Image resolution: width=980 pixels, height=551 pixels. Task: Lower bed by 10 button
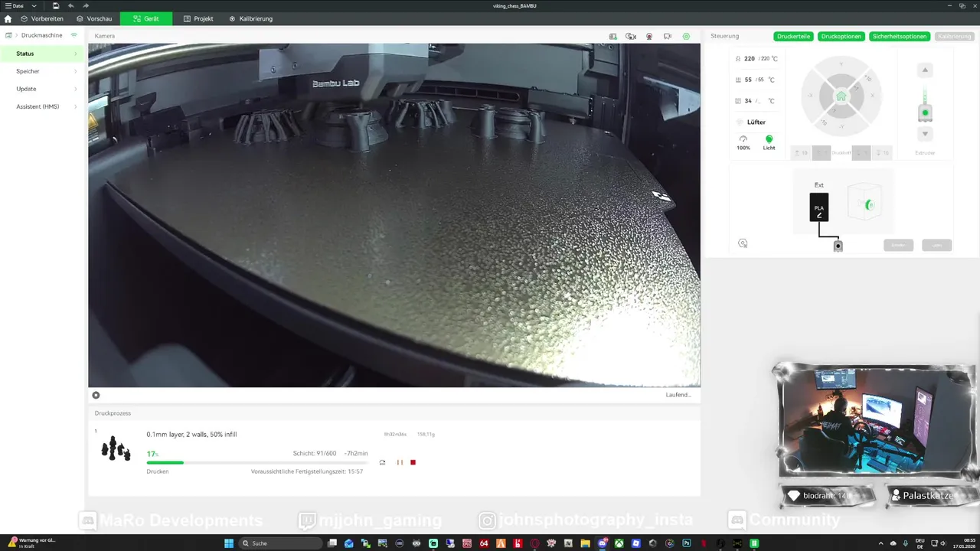(881, 153)
